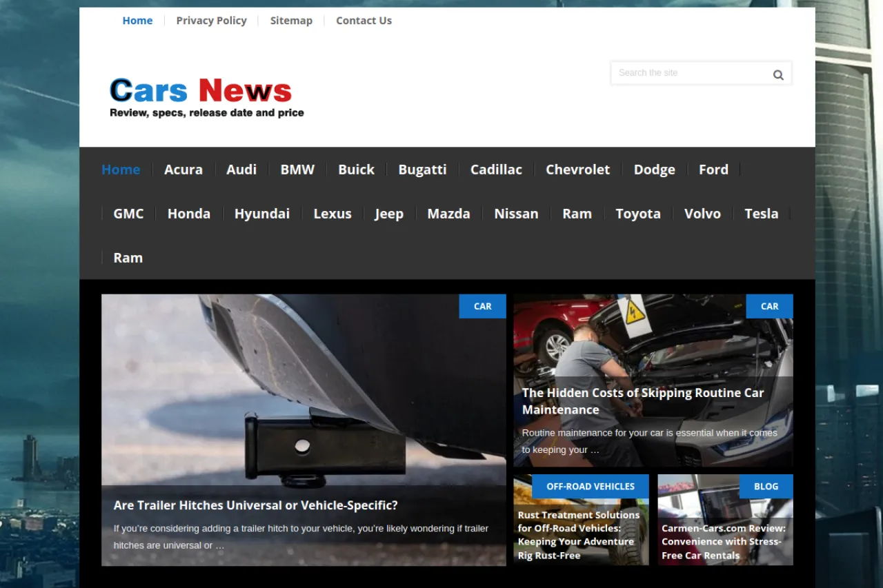The image size is (883, 588).
Task: Click the OFF-ROAD VEHICLES category tag
Action: coord(591,486)
